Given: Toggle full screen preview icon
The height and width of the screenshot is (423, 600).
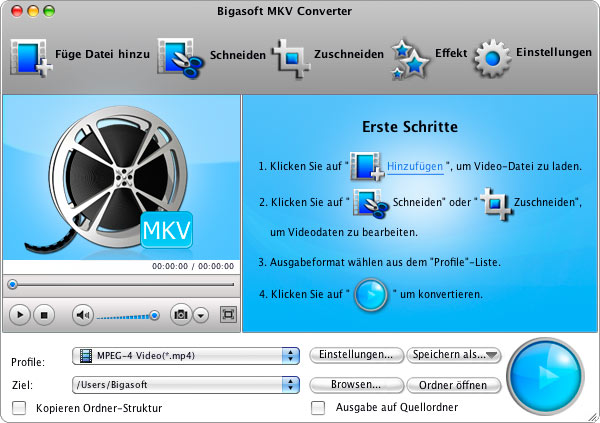Looking at the screenshot, I should click(x=228, y=315).
